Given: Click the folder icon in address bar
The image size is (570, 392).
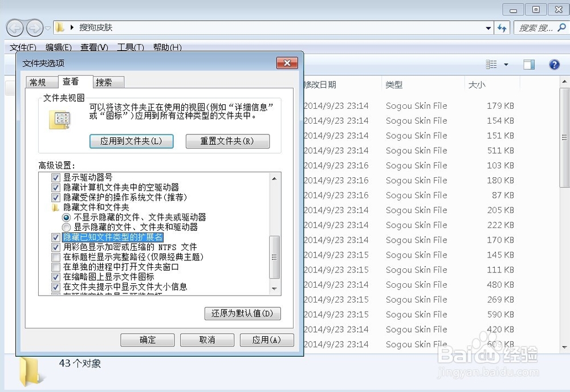Looking at the screenshot, I should coord(60,27).
